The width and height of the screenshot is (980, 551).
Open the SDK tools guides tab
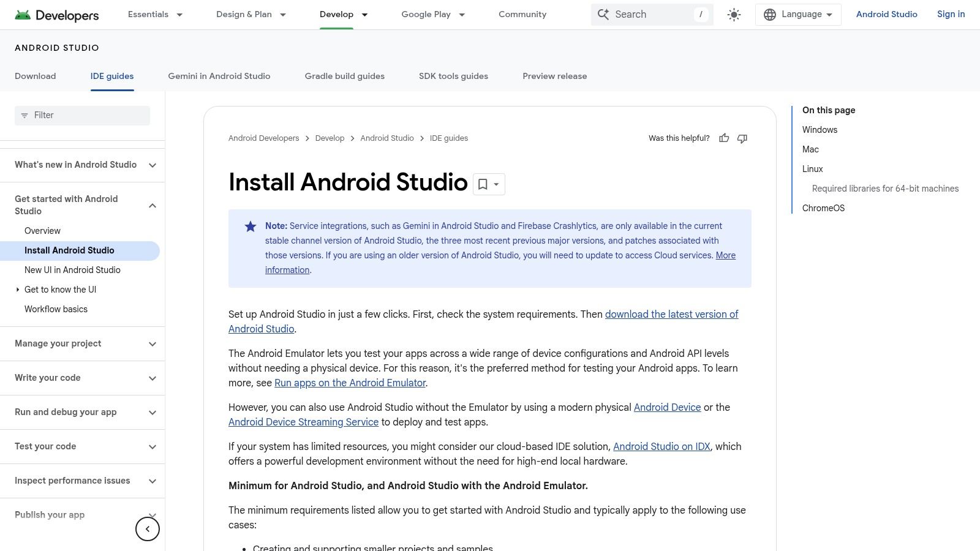[x=453, y=77]
